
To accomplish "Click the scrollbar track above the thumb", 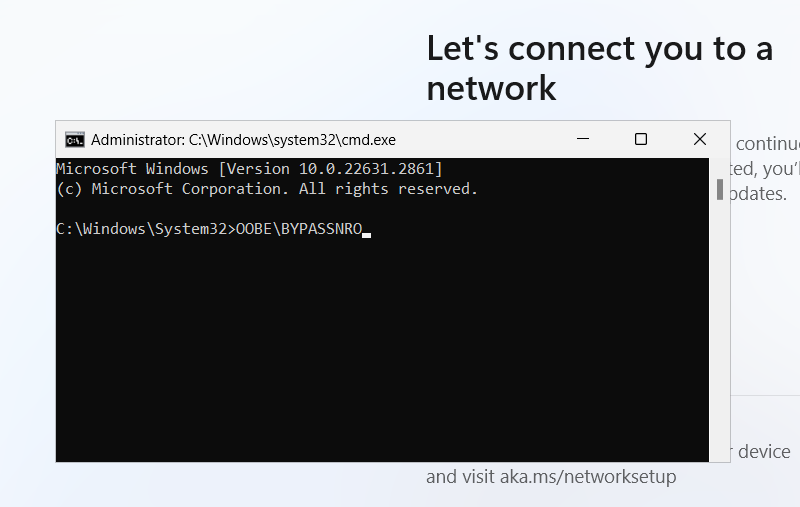I will point(719,166).
